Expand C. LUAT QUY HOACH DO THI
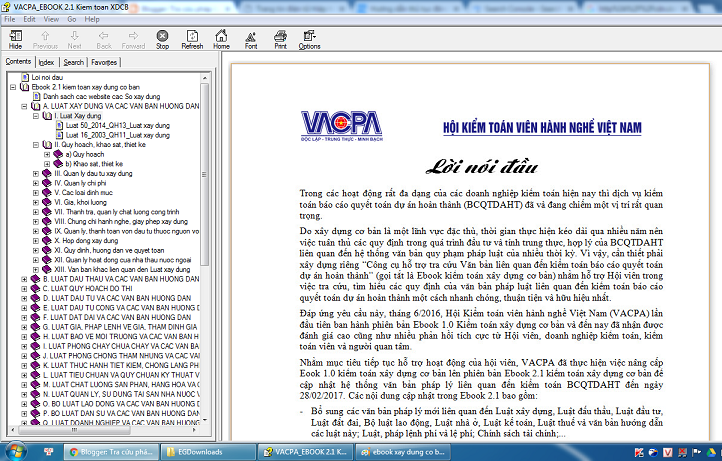This screenshot has width=722, height=461. pyautogui.click(x=24, y=289)
